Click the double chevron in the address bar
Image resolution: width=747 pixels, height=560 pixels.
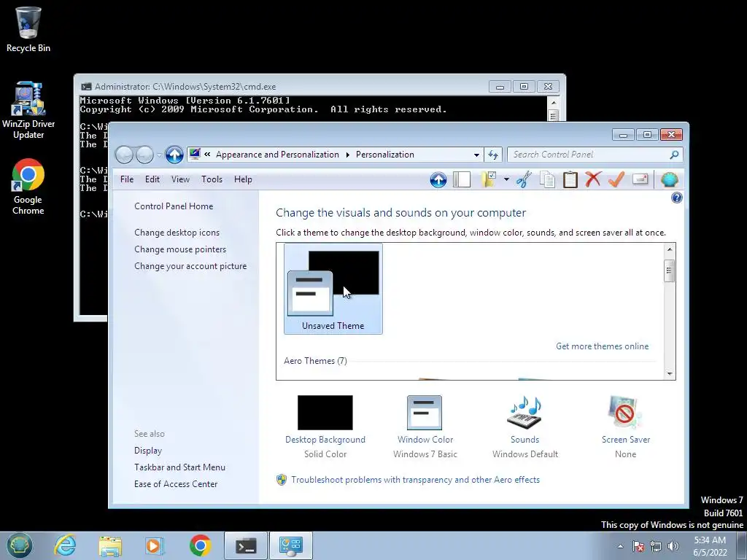(207, 155)
